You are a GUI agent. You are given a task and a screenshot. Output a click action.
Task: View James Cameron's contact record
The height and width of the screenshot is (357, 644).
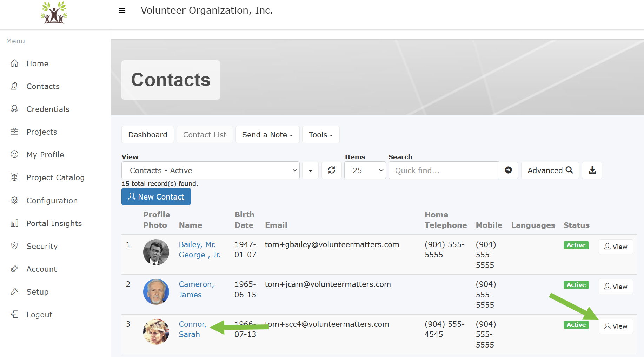pos(616,287)
